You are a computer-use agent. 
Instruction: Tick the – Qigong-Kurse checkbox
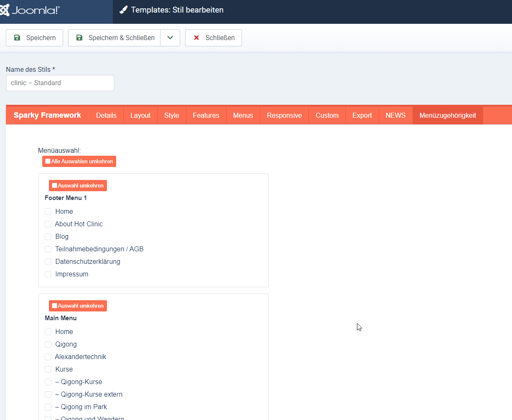click(x=48, y=382)
